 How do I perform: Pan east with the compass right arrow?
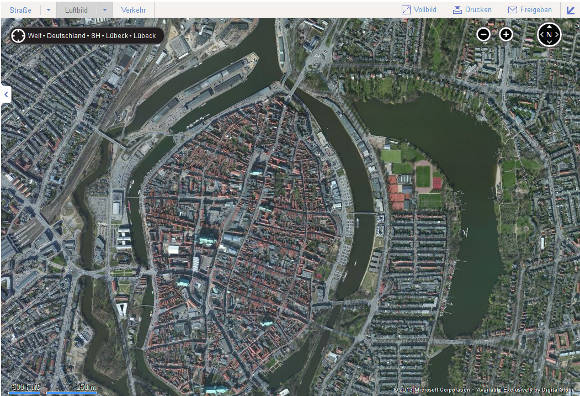pyautogui.click(x=557, y=35)
